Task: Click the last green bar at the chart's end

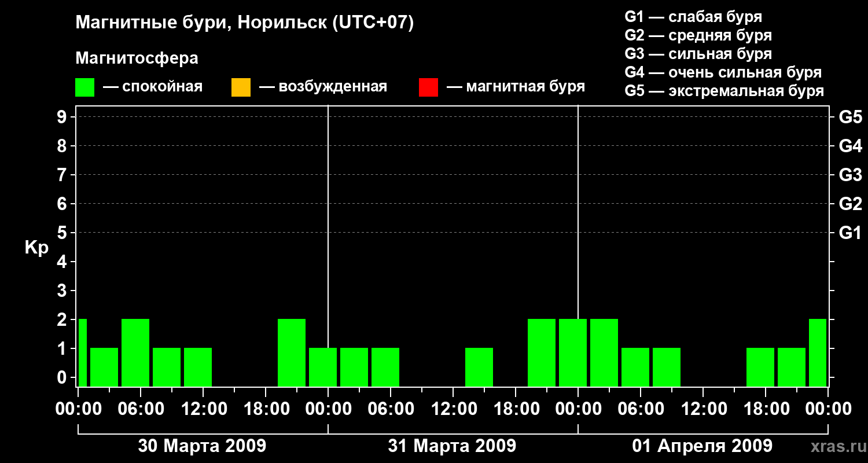Action: coord(818,352)
